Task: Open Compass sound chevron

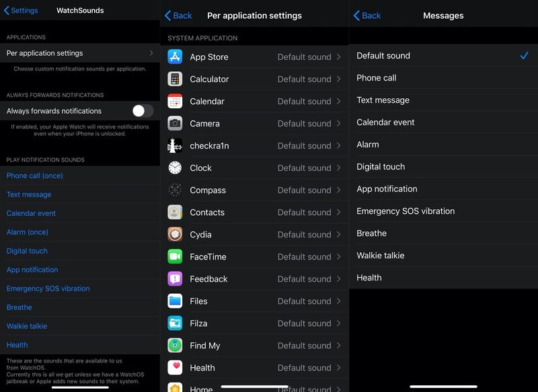Action: (x=339, y=190)
